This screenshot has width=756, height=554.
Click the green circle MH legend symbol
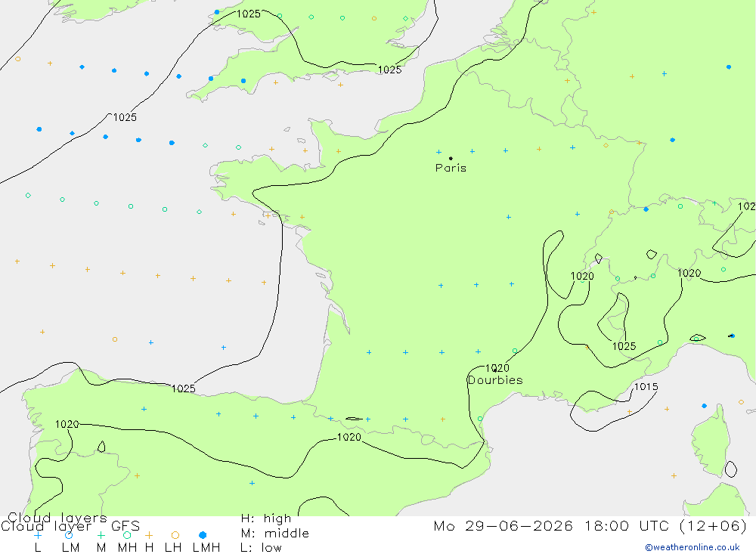pos(127,535)
